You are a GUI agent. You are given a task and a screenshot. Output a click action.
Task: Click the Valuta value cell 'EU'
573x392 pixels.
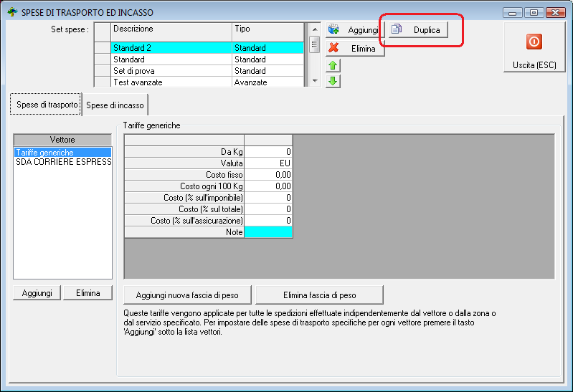[x=268, y=163]
